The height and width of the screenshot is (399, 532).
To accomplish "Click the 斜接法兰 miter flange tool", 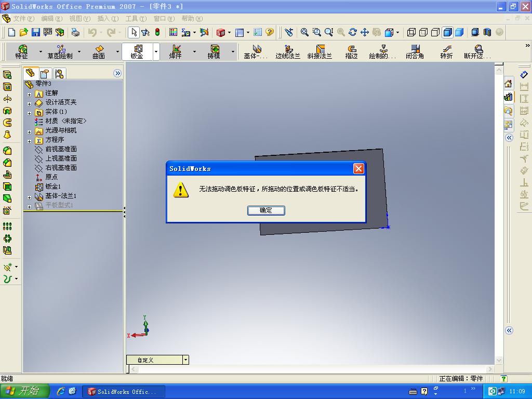I will [x=320, y=51].
